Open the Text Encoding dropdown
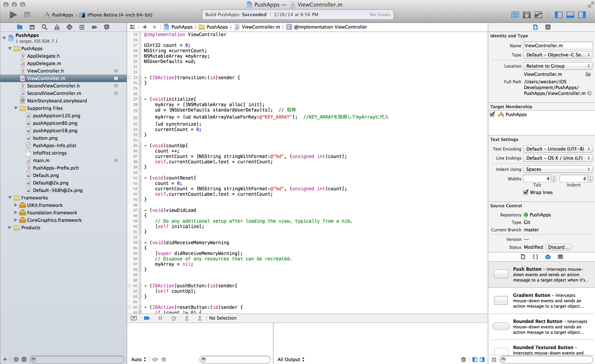595x364 pixels. pos(558,149)
